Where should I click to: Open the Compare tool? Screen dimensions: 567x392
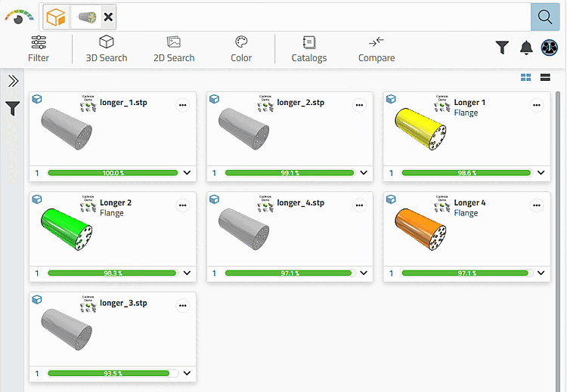[376, 49]
